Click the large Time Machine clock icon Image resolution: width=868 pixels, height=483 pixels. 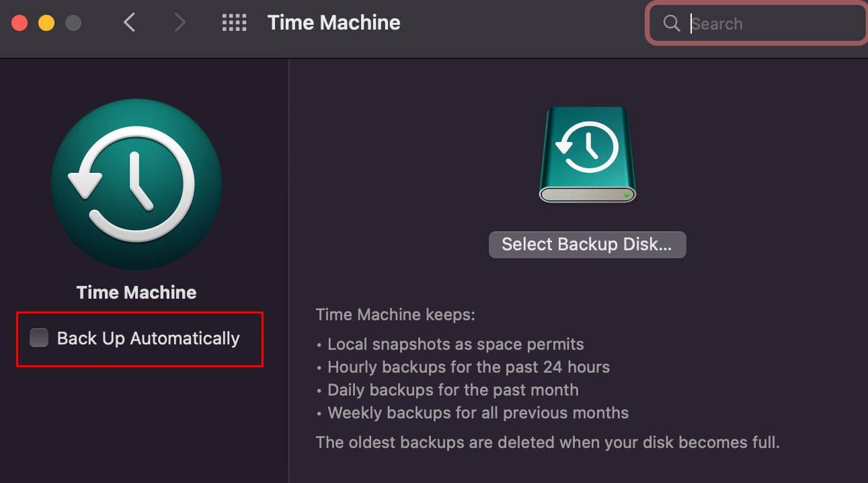pos(136,184)
